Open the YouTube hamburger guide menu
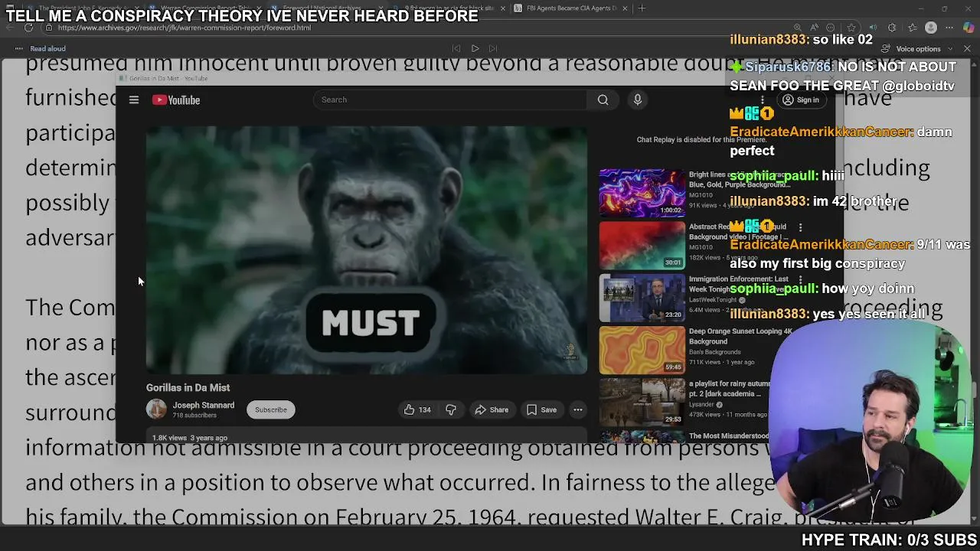 click(133, 99)
